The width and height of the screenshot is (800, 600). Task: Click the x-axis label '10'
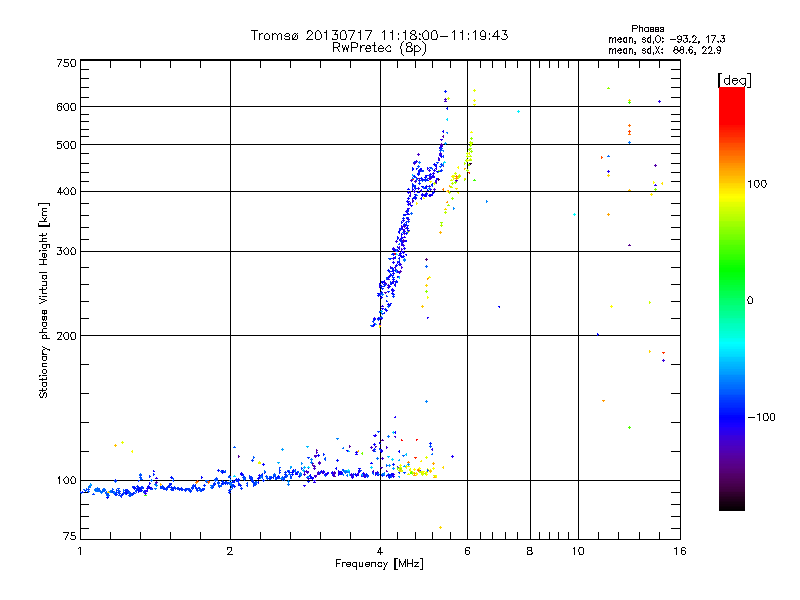tap(578, 551)
